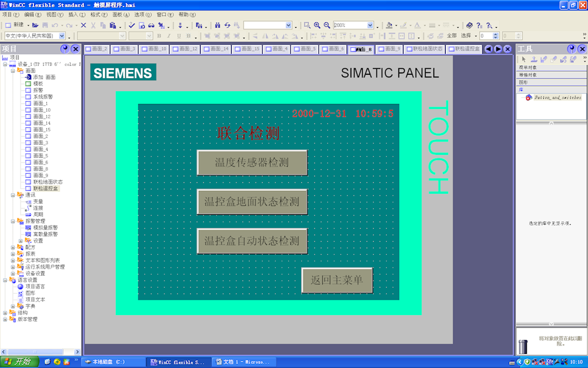Click the replace arrows icon beside binoculars
This screenshot has height=368, width=588.
(227, 25)
